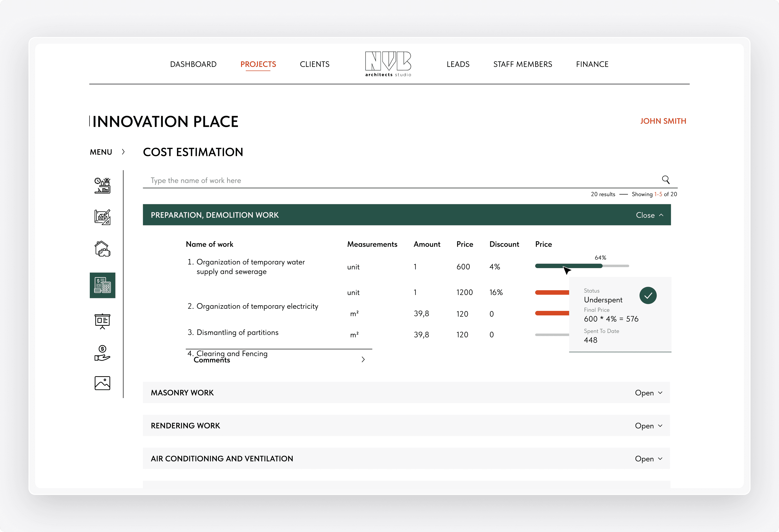Click the Measurements column header
Image resolution: width=779 pixels, height=532 pixels.
coord(372,244)
